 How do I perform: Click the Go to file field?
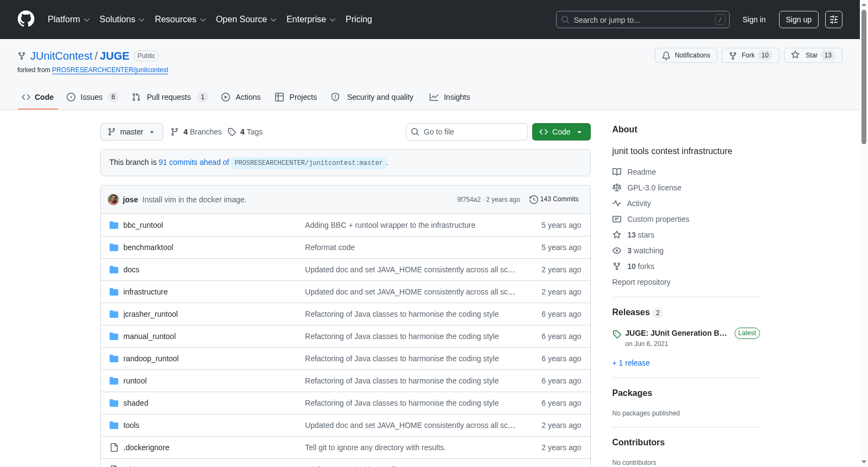(467, 132)
